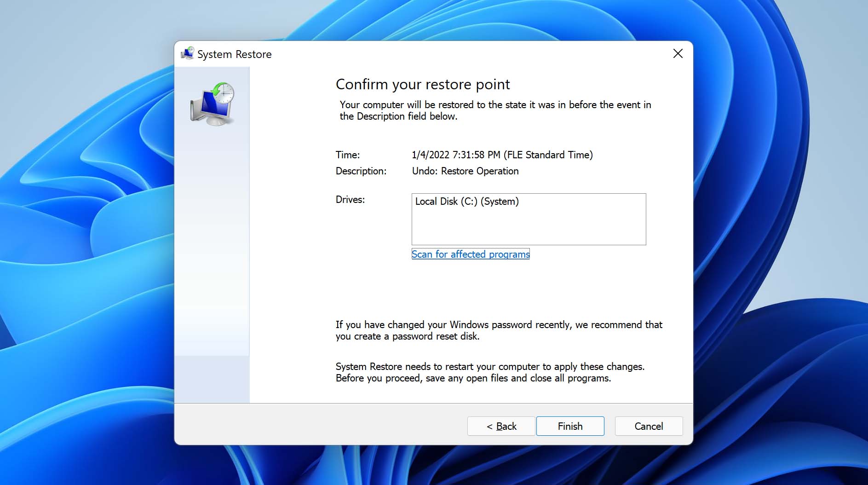
Task: Click the System Restore window title text
Action: [x=235, y=54]
